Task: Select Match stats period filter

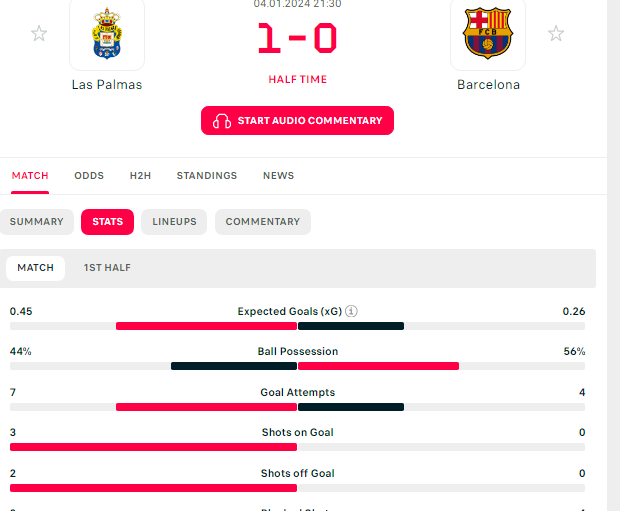Action: click(36, 268)
